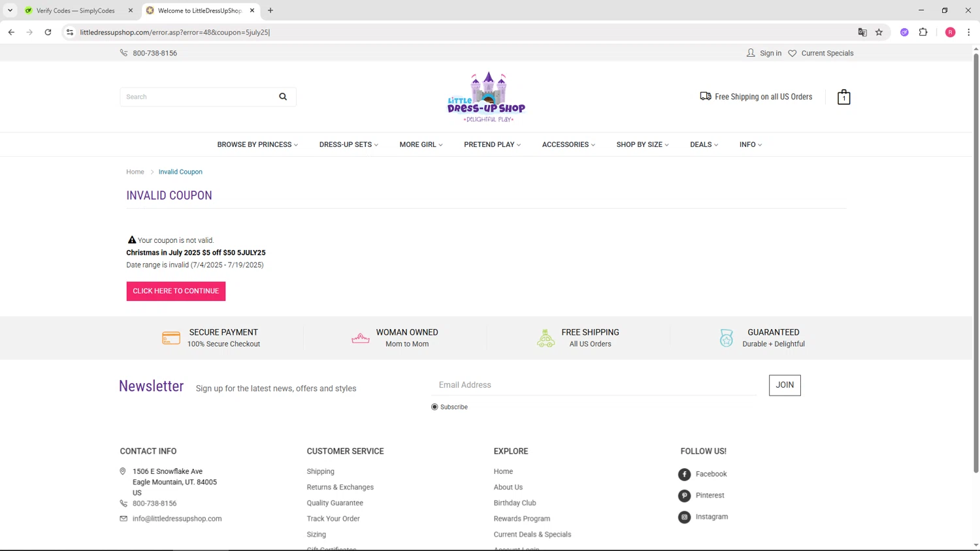980x551 pixels.
Task: Click the Click Here to Continue button
Action: click(176, 291)
